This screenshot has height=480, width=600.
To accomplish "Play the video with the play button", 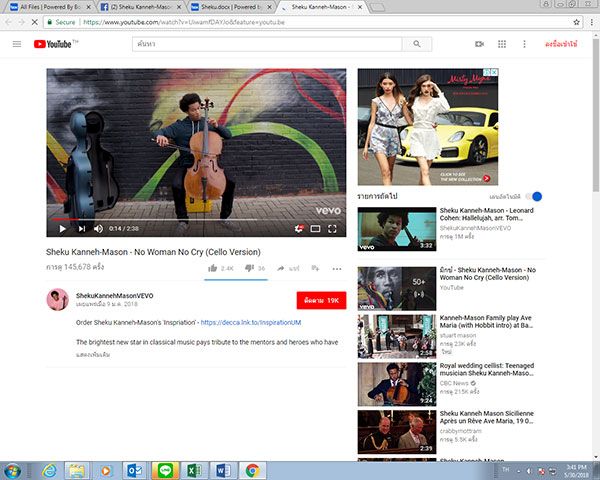I will click(61, 229).
